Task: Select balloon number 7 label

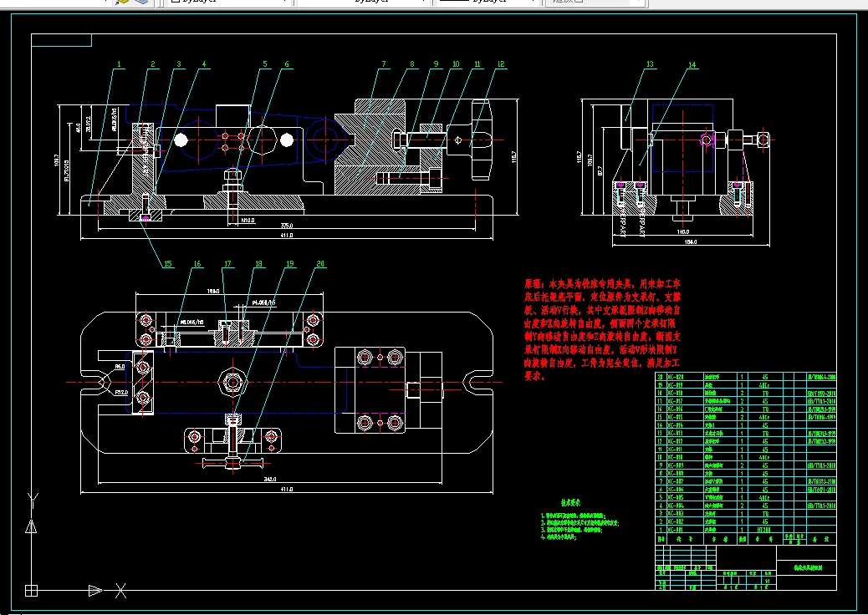Action: pyautogui.click(x=384, y=64)
